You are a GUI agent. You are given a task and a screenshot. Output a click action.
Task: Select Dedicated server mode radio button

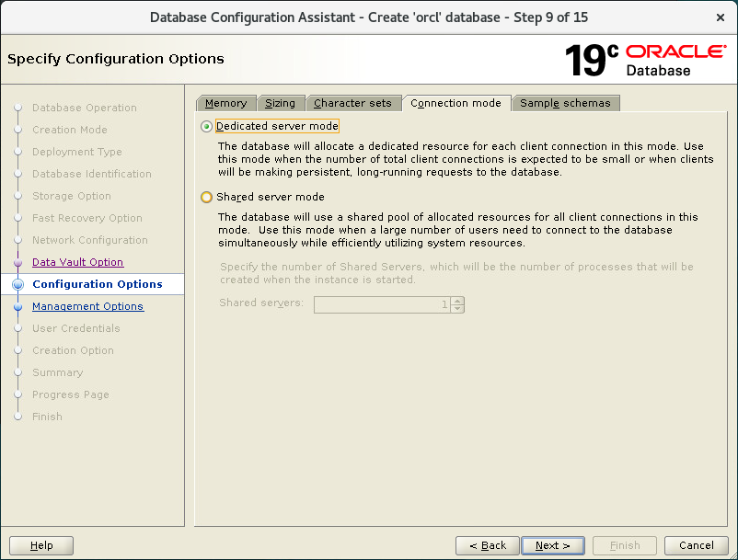pos(206,127)
